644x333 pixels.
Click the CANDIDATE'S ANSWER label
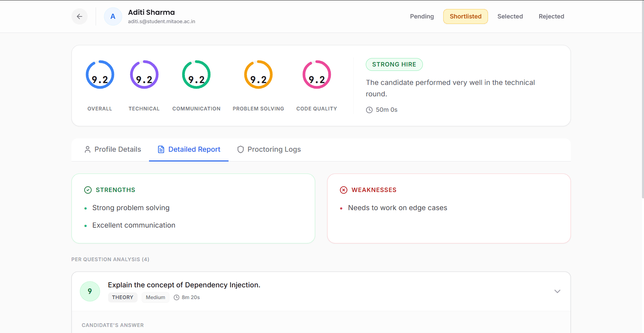coord(113,325)
